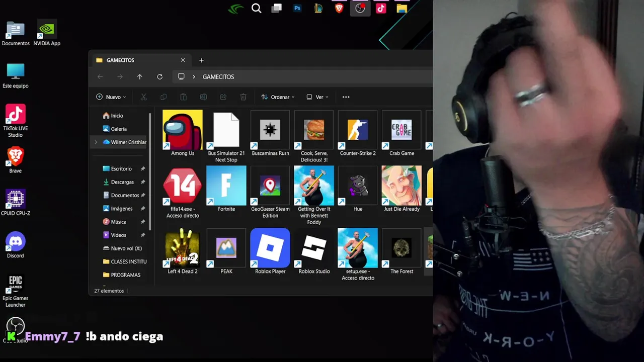
Task: Click the Cut scissors icon
Action: tap(143, 97)
